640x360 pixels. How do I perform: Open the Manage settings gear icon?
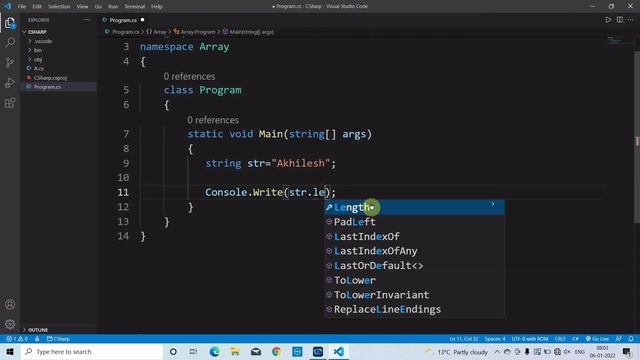coord(10,324)
